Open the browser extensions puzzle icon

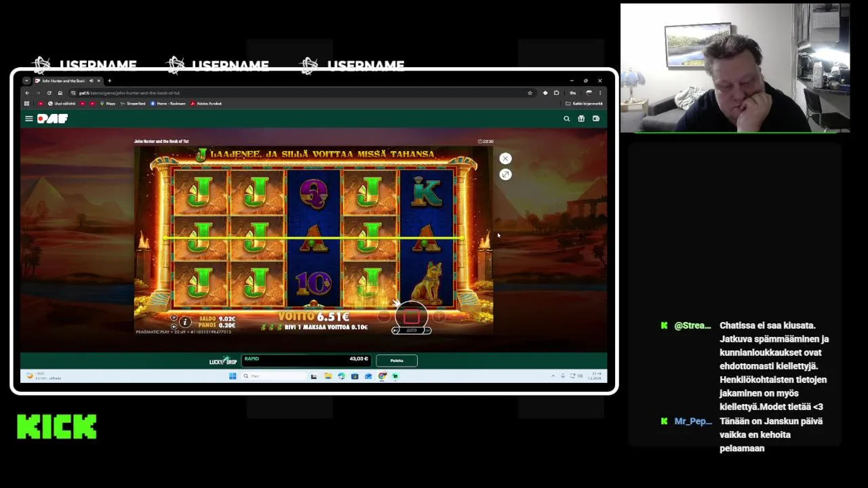[x=556, y=93]
